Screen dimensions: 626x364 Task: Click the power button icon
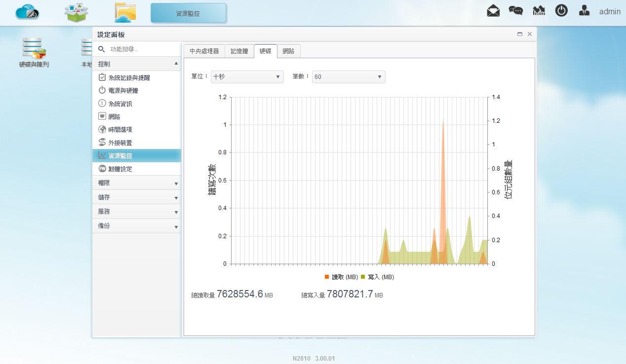tap(561, 11)
